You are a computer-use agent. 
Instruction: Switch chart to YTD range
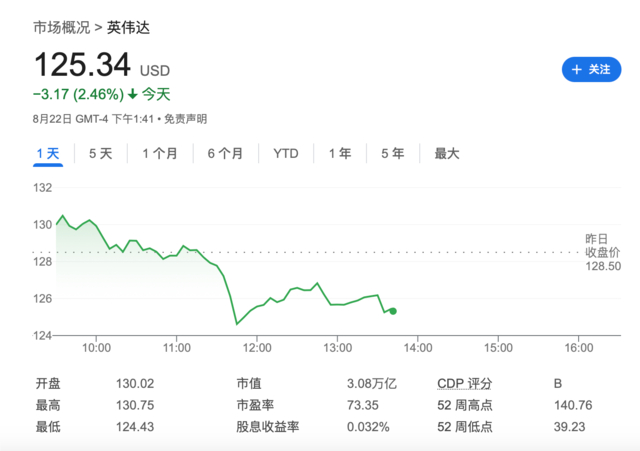(x=286, y=154)
